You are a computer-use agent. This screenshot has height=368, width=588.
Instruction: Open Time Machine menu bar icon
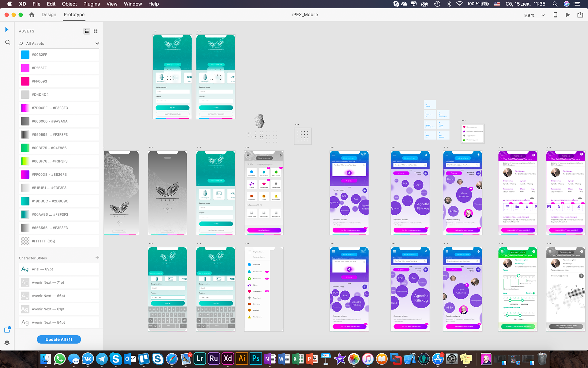pos(437,4)
